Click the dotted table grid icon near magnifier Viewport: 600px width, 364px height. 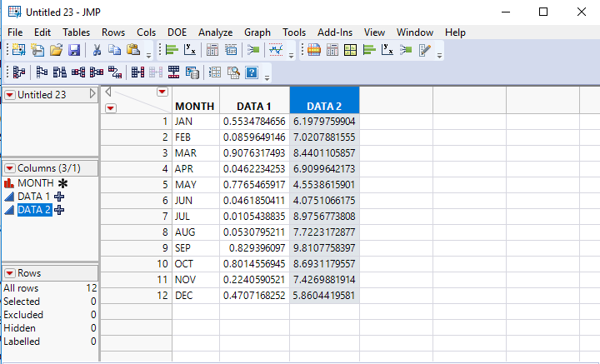215,72
